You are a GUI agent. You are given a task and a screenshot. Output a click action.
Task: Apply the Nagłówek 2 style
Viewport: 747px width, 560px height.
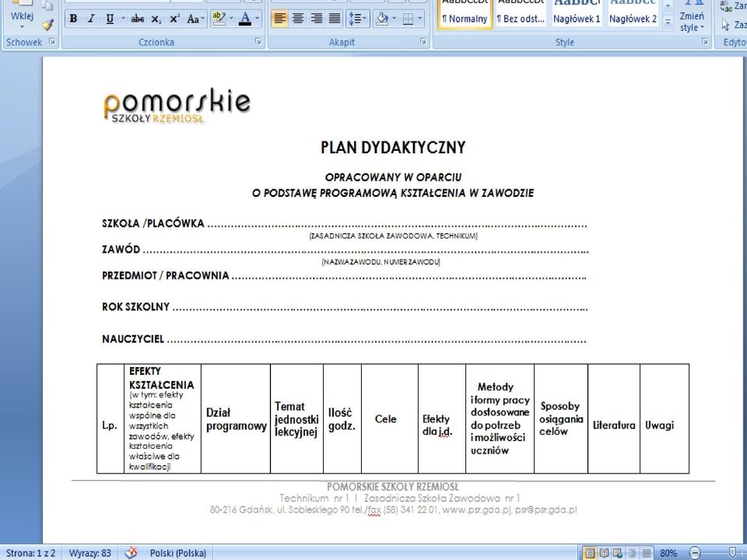633,14
